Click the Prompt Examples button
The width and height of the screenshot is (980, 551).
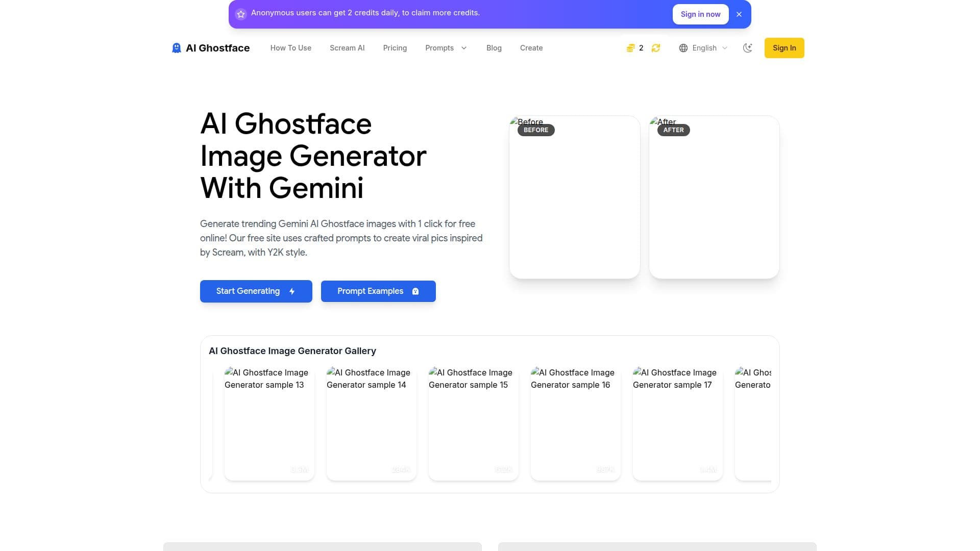(x=378, y=291)
